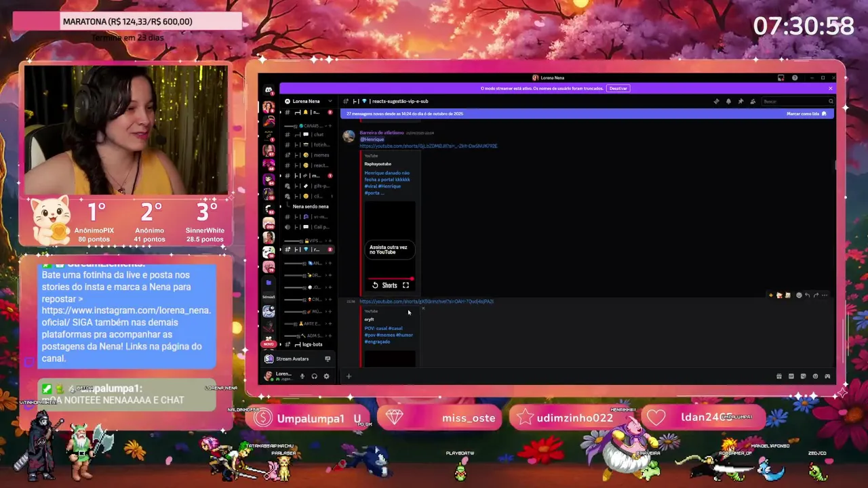Open the chat channel

click(309, 134)
